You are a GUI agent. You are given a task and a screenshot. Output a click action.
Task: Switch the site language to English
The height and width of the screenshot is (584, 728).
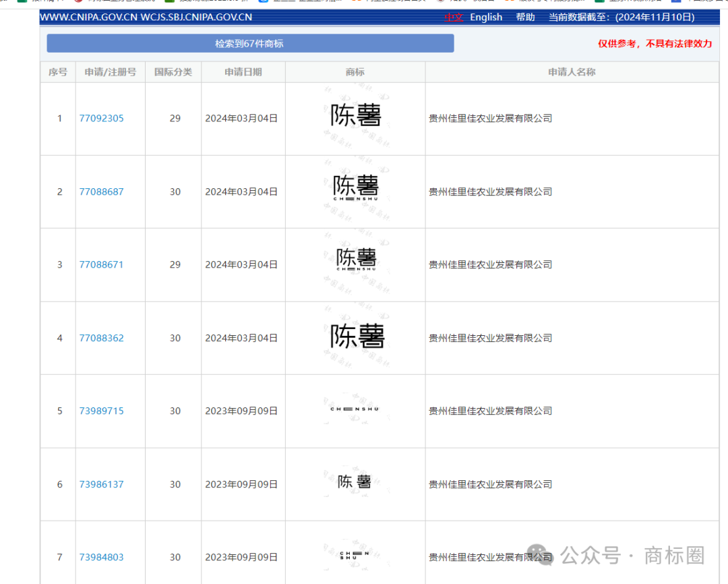pos(486,17)
